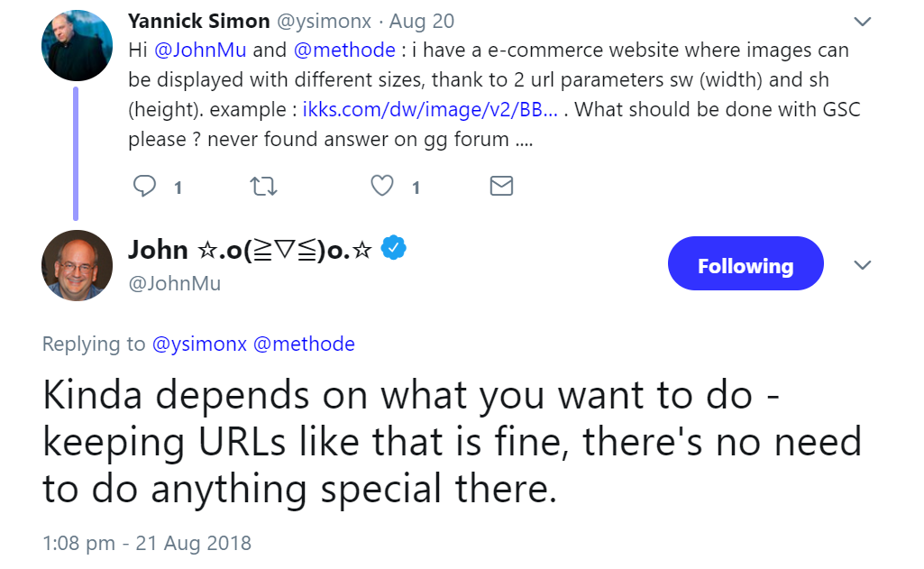Image resolution: width=924 pixels, height=569 pixels.
Task: Click the reply icon on Yannick's tweet
Action: tap(144, 186)
